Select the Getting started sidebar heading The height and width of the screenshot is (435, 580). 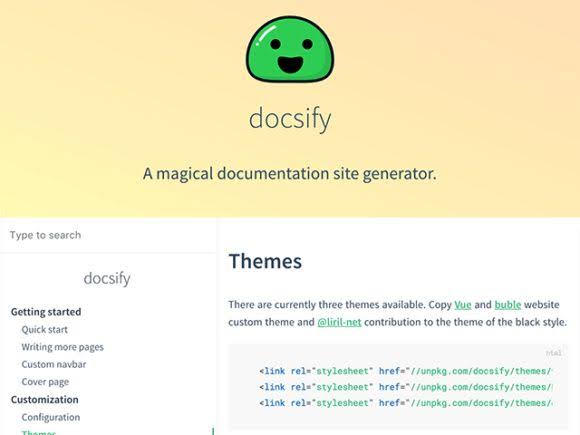[x=46, y=312]
